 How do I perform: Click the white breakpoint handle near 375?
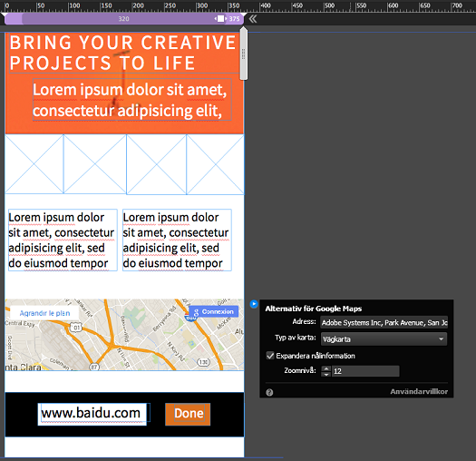pyautogui.click(x=220, y=19)
